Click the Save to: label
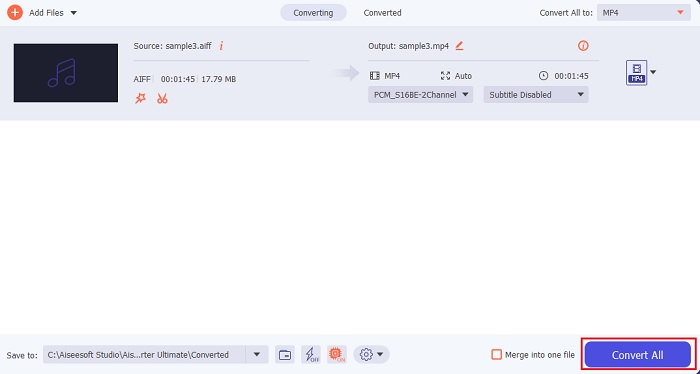700x374 pixels. point(22,355)
